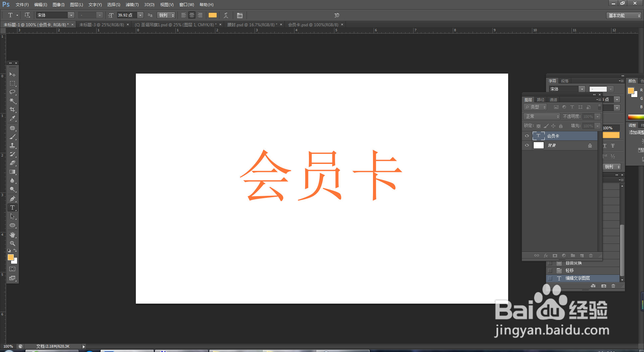Select the Horizontal Type tool in the toolbox

pyautogui.click(x=12, y=208)
